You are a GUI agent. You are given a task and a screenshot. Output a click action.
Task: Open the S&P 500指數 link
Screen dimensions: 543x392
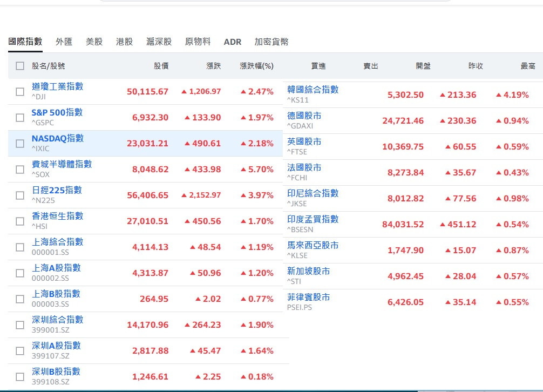57,112
